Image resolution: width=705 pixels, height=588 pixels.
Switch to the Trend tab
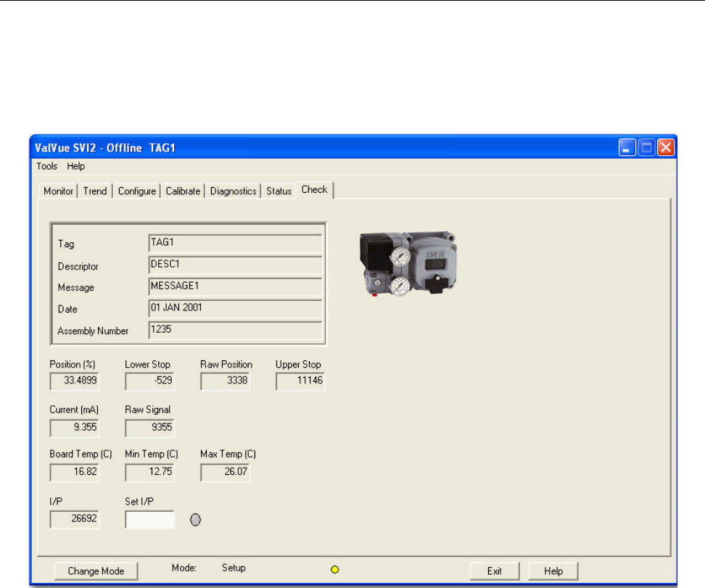click(95, 191)
